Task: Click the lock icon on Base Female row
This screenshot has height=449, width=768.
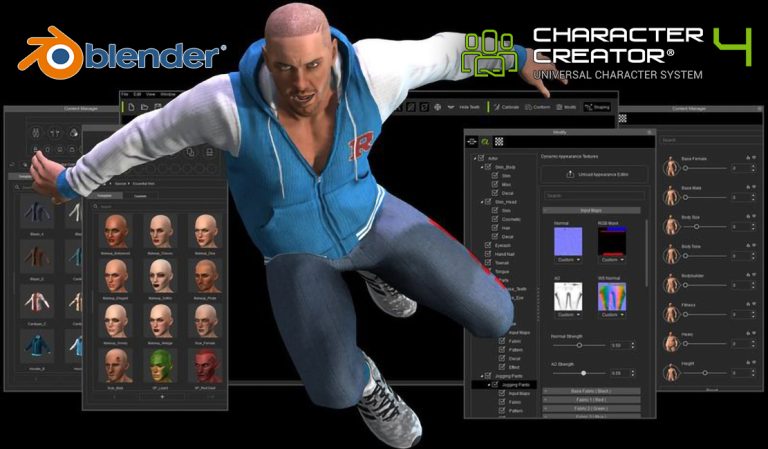Action: point(748,158)
